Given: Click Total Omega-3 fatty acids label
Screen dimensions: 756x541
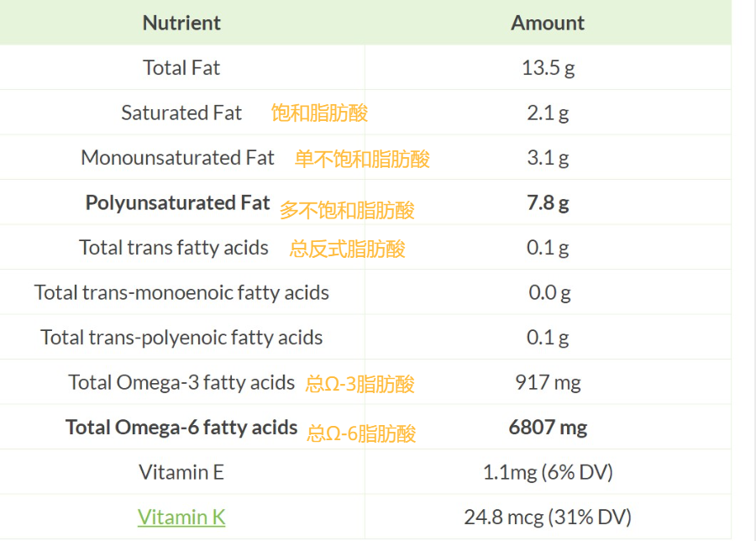Looking at the screenshot, I should (x=181, y=382).
